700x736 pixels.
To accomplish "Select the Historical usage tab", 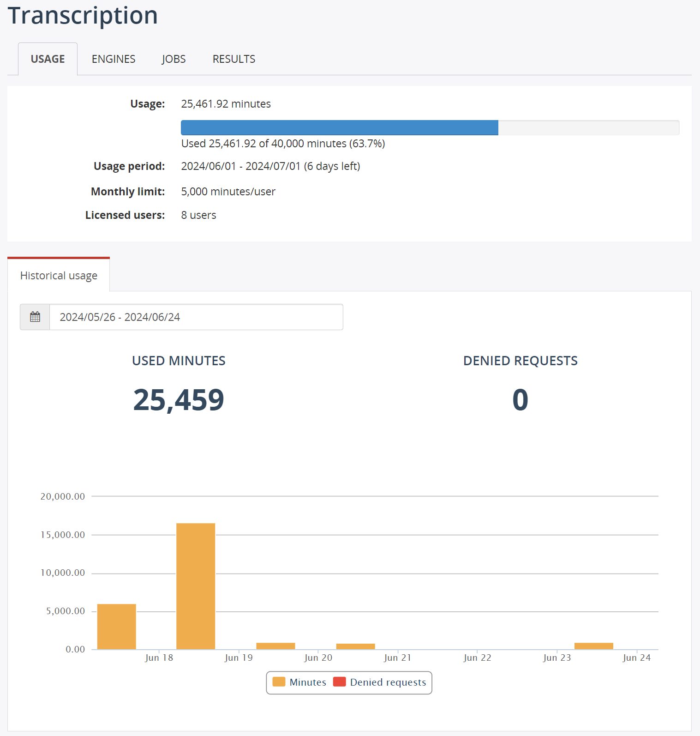I will pos(59,276).
